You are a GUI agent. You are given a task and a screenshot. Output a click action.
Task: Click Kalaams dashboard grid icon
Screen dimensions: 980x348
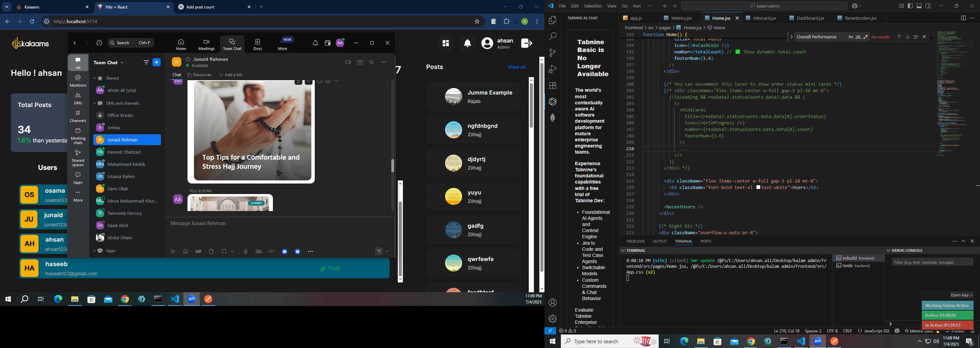tap(445, 43)
